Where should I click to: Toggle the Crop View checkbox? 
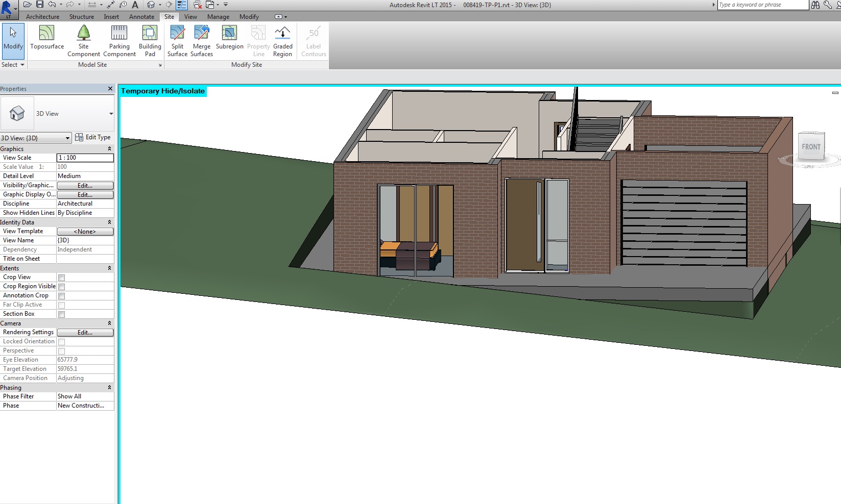point(61,278)
